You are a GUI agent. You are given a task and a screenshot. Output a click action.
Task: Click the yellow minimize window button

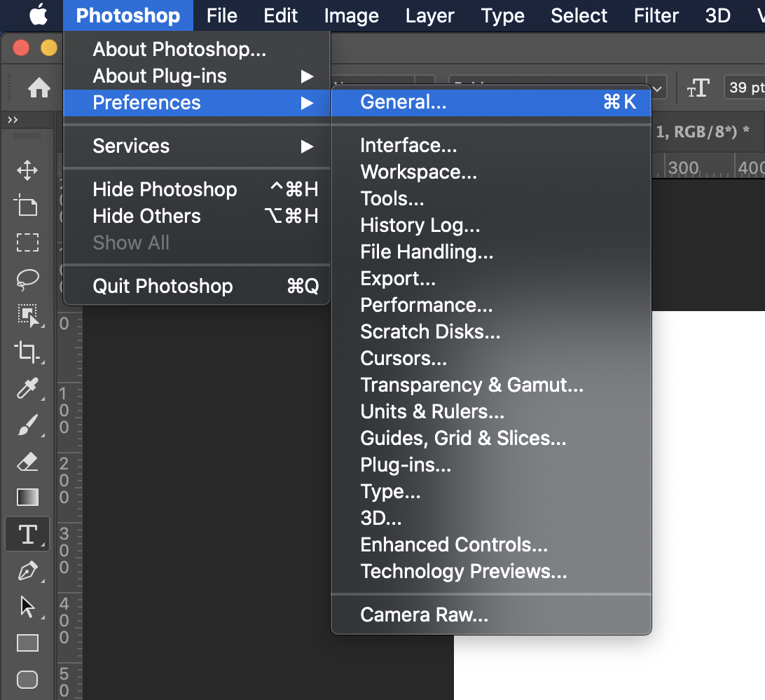point(49,48)
